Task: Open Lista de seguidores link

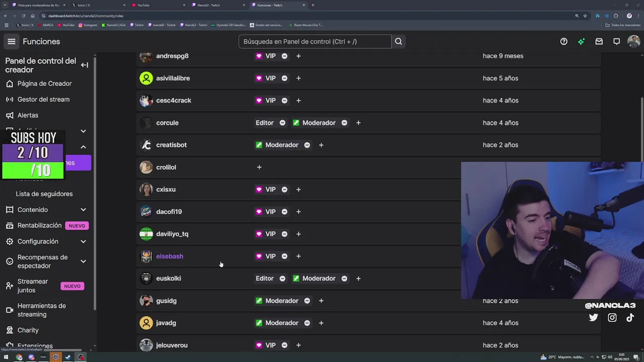Action: [x=44, y=194]
